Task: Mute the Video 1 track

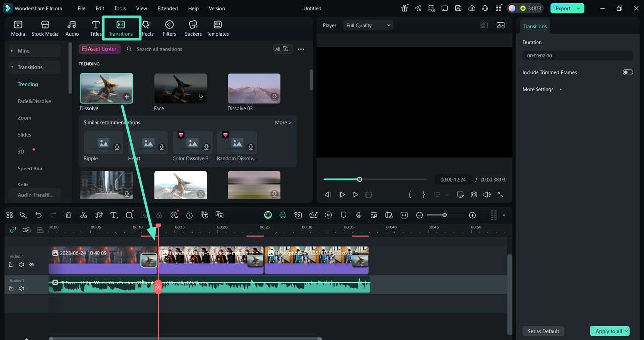Action: click(21, 265)
